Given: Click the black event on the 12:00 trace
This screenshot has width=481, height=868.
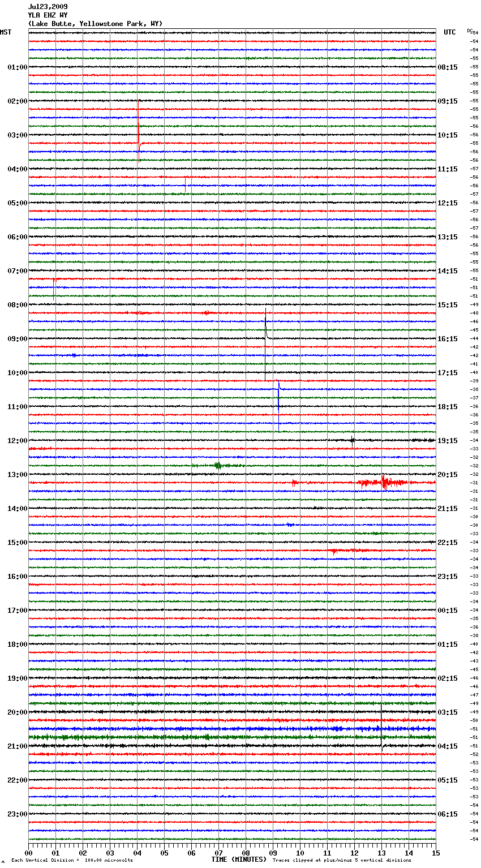Looking at the screenshot, I should pyautogui.click(x=353, y=441).
